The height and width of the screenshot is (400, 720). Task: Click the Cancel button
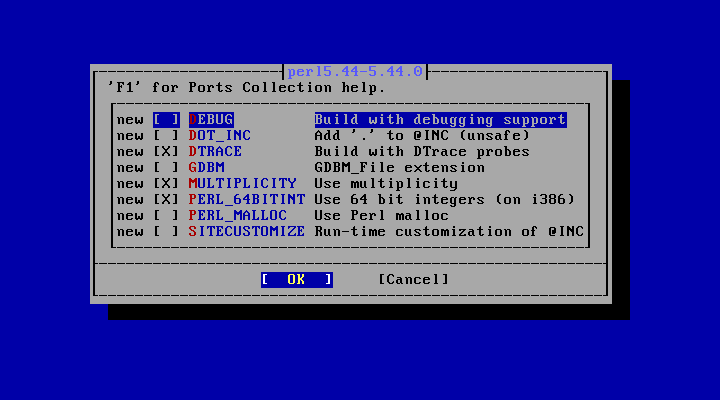click(413, 280)
